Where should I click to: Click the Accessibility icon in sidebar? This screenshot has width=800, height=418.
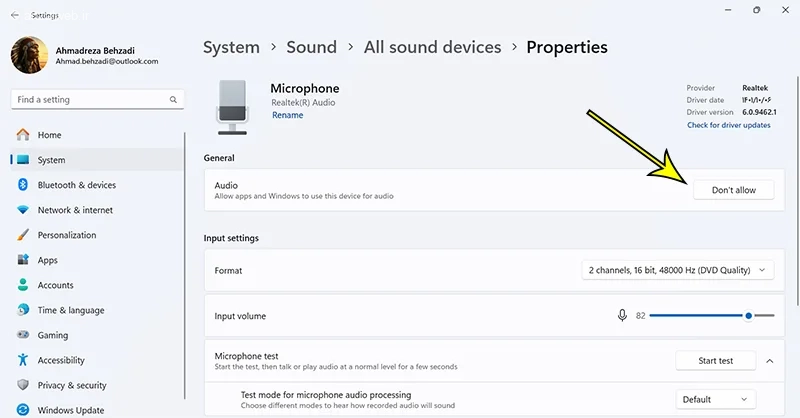pyautogui.click(x=22, y=360)
